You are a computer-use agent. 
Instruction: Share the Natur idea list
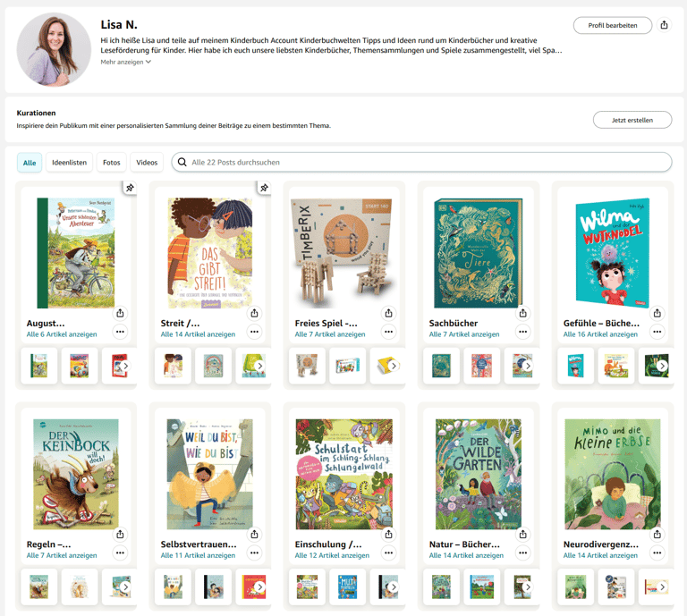tap(522, 534)
